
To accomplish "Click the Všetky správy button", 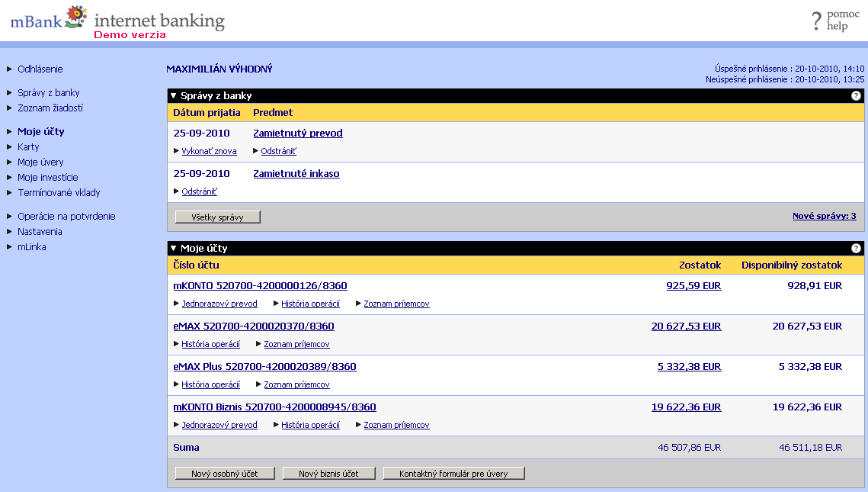I will click(x=217, y=217).
